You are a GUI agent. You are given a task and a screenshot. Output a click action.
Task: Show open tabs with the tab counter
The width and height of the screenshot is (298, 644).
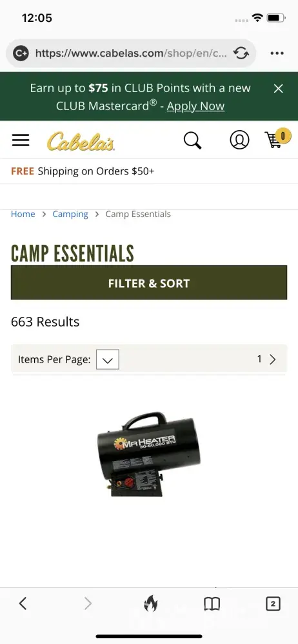[273, 604]
